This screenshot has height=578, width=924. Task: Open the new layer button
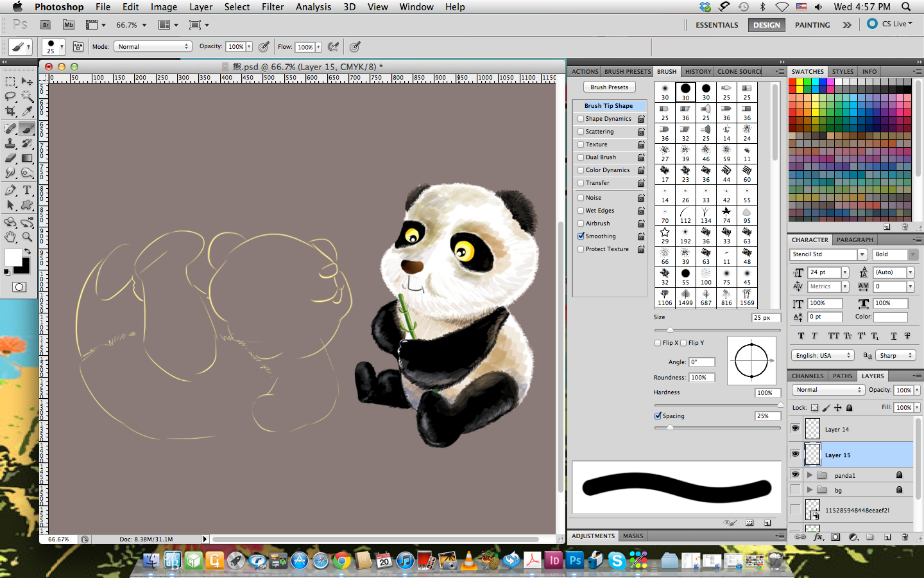(x=886, y=537)
